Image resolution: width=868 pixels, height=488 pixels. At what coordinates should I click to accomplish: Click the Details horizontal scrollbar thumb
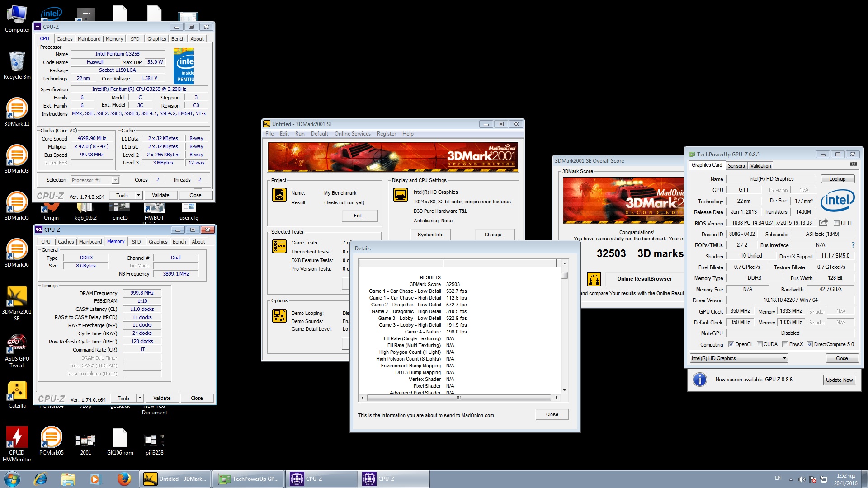pyautogui.click(x=458, y=398)
